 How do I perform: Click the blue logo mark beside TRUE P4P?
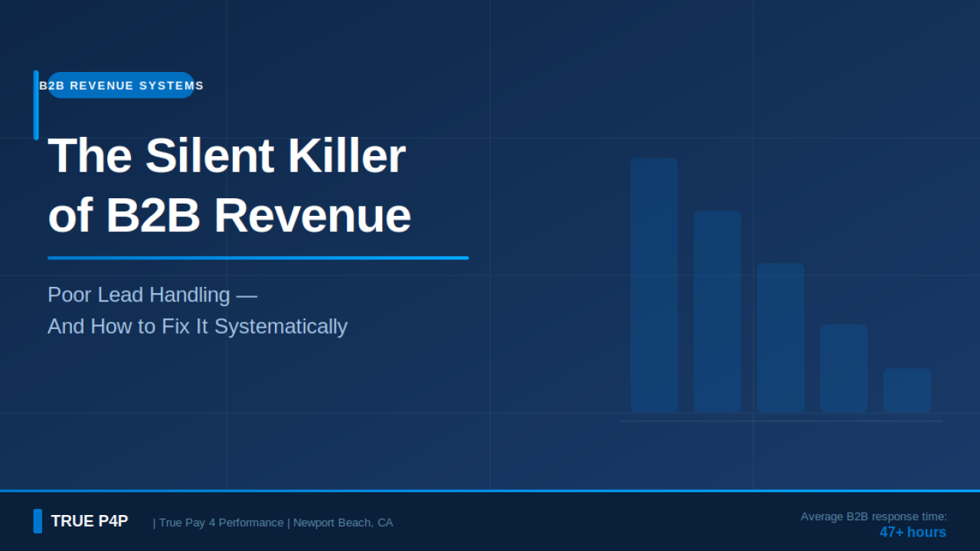[x=38, y=521]
